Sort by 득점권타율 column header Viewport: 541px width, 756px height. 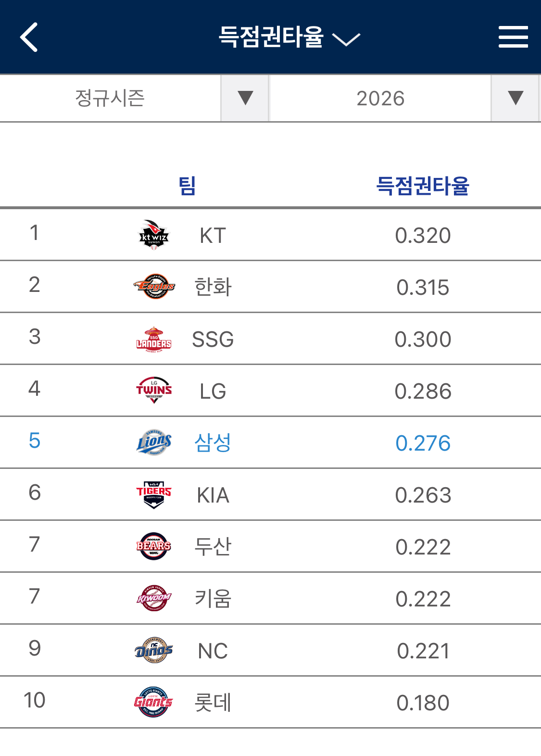(422, 186)
